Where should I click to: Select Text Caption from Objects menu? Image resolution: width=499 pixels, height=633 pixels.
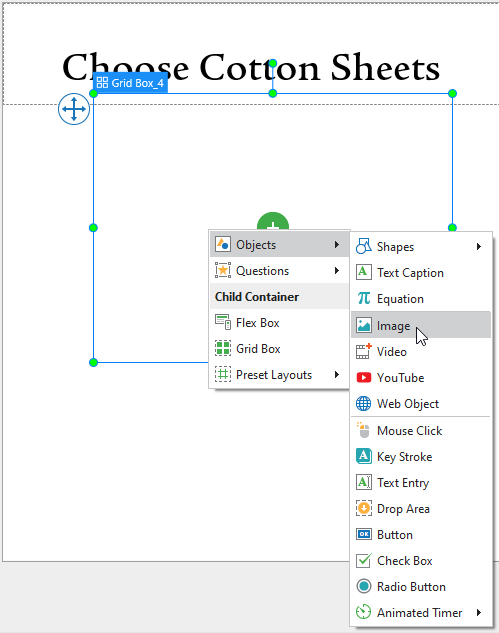pos(421,272)
